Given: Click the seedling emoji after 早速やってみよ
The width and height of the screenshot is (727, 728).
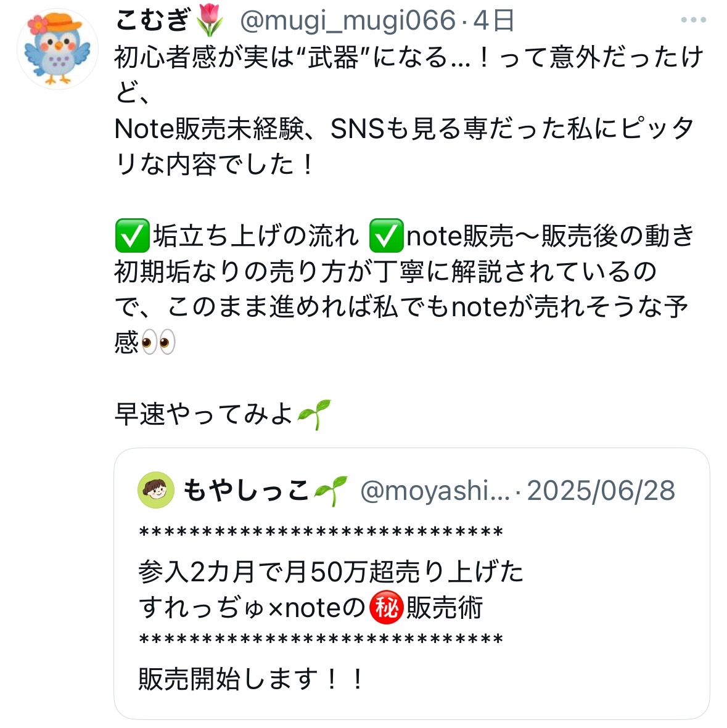Looking at the screenshot, I should tap(314, 414).
